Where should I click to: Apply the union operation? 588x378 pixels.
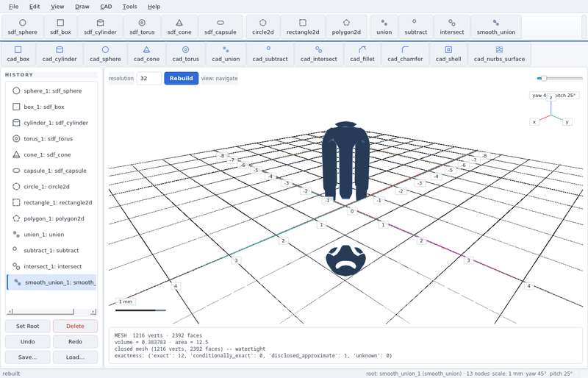(x=384, y=27)
